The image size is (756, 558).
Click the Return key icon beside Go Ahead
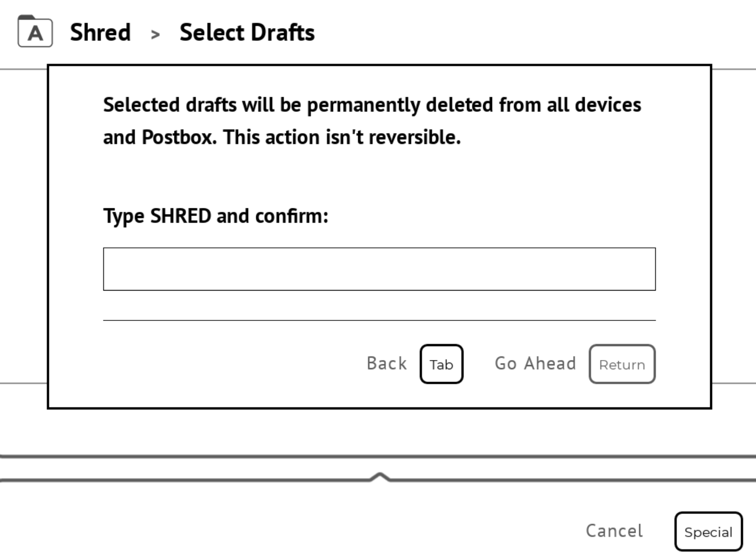[622, 364]
